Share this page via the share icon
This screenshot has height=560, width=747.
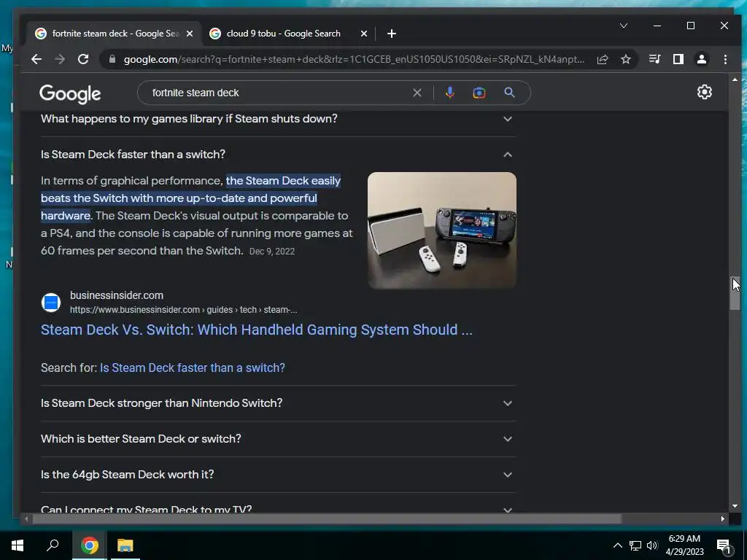tap(603, 59)
